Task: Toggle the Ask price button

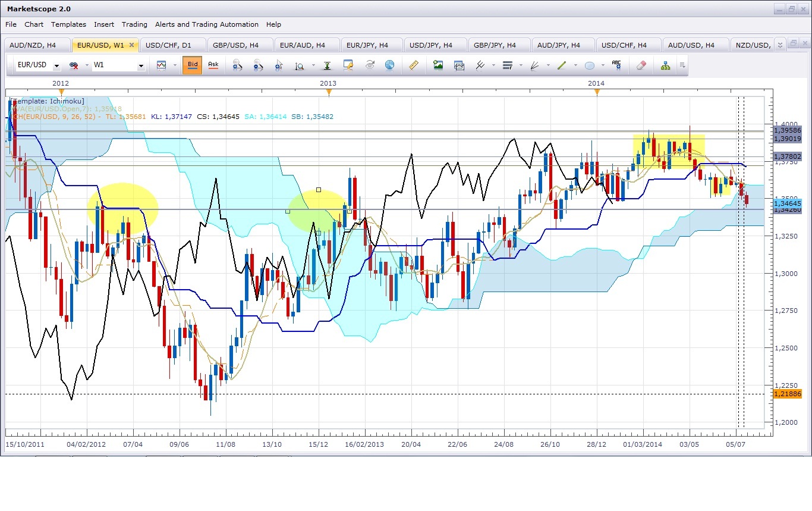Action: pyautogui.click(x=213, y=65)
